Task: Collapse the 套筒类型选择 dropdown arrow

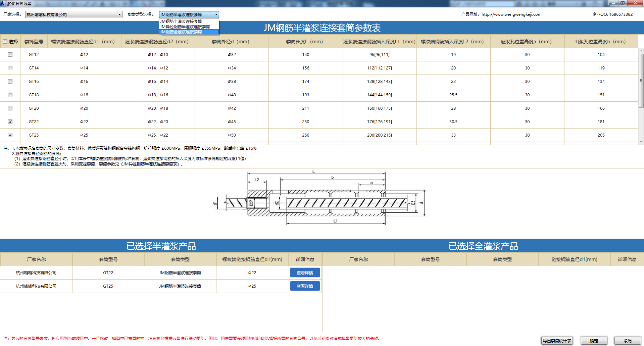Action: coord(216,14)
